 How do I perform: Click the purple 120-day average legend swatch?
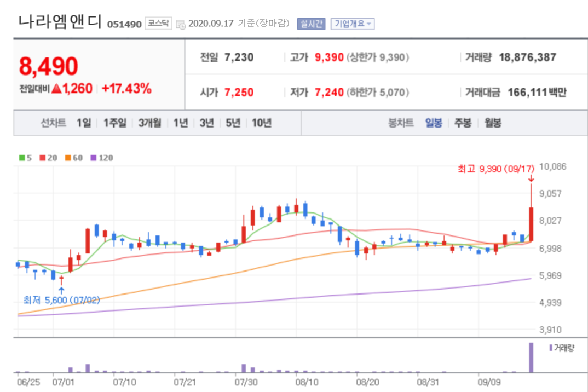pyautogui.click(x=94, y=158)
